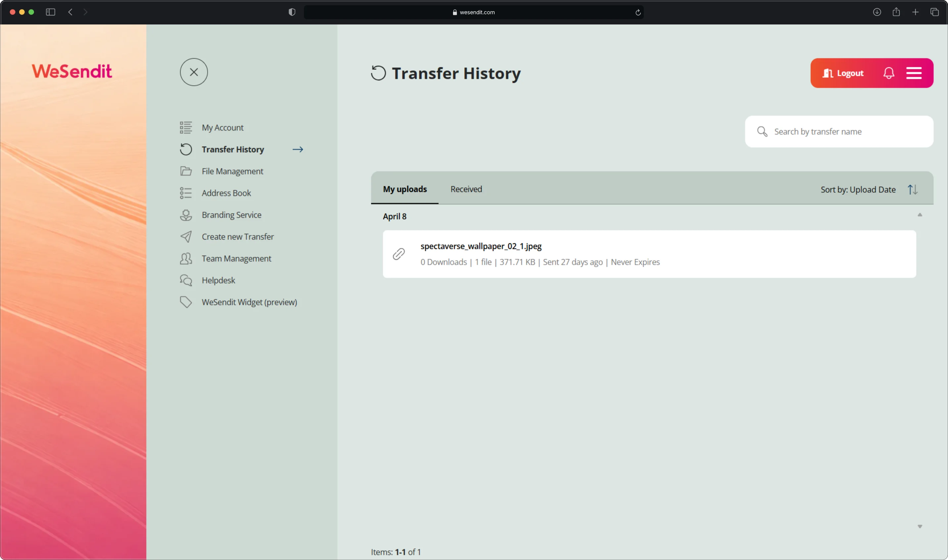Open Sort by: Upload Date dropdown
948x560 pixels.
(858, 190)
